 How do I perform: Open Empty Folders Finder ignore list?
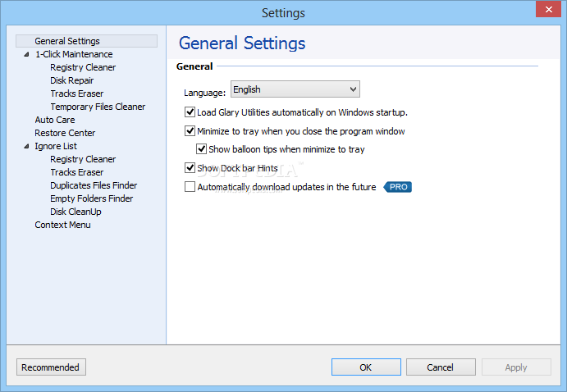[x=91, y=198]
